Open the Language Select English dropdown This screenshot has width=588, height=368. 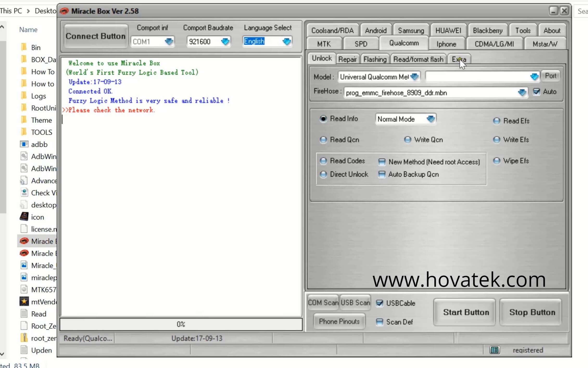pyautogui.click(x=267, y=41)
